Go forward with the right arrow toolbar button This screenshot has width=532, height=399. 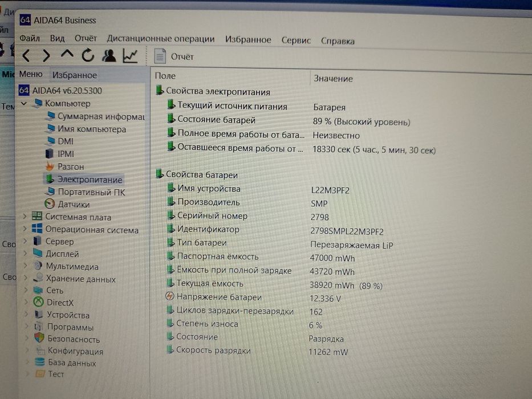pos(46,55)
